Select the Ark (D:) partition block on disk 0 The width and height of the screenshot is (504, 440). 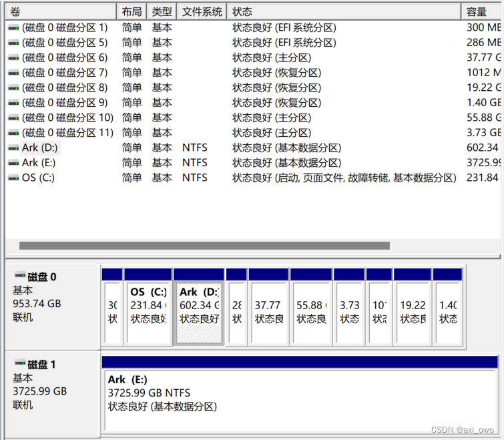199,306
